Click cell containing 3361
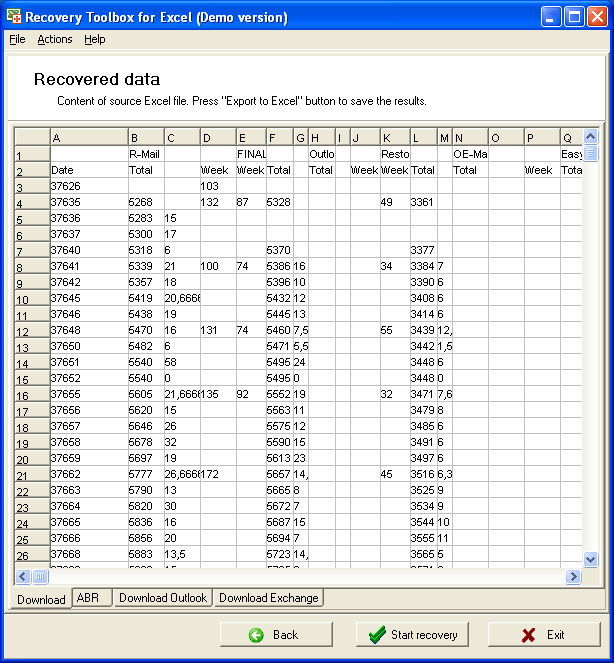614x663 pixels. (x=424, y=202)
